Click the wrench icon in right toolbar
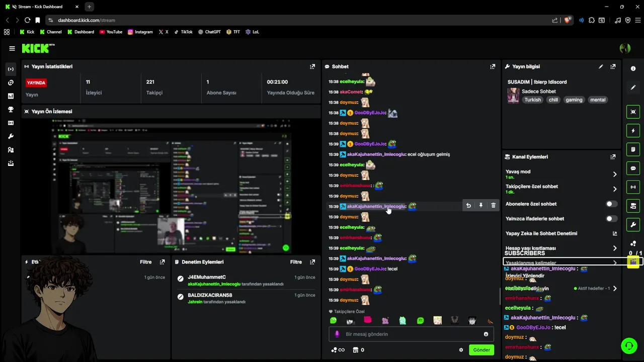Image resolution: width=644 pixels, height=362 pixels. pos(633,225)
